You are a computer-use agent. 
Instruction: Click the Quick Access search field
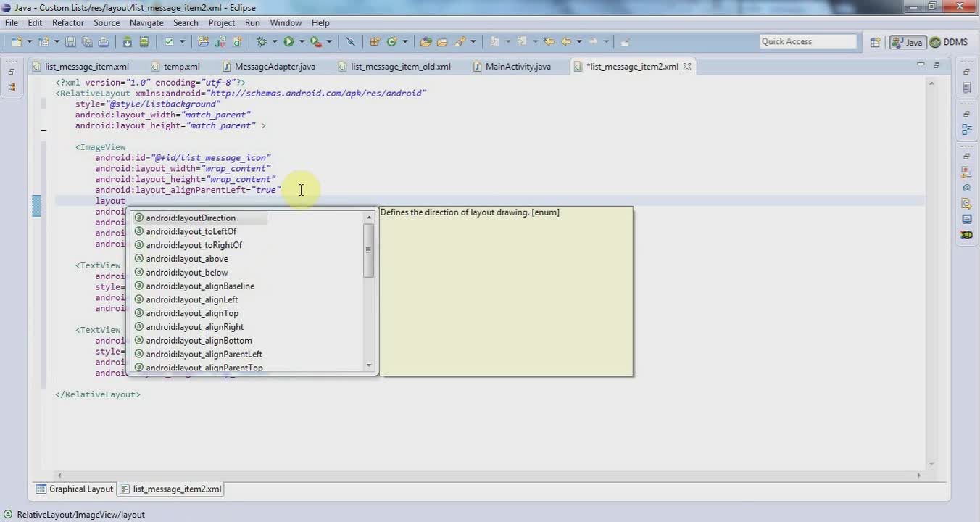point(807,41)
